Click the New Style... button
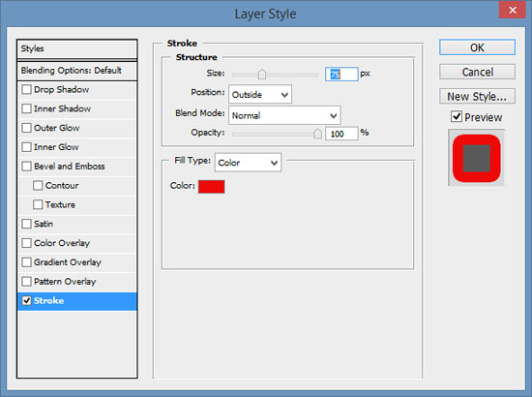Viewport: 532px width, 397px height. pyautogui.click(x=477, y=97)
